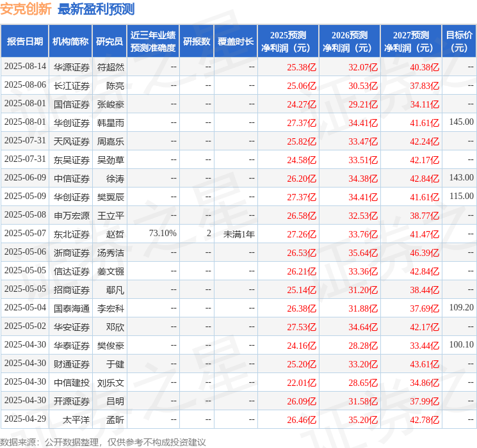477x448 pixels.
Task: Click 招商证券 institution cell
Action: pos(72,290)
